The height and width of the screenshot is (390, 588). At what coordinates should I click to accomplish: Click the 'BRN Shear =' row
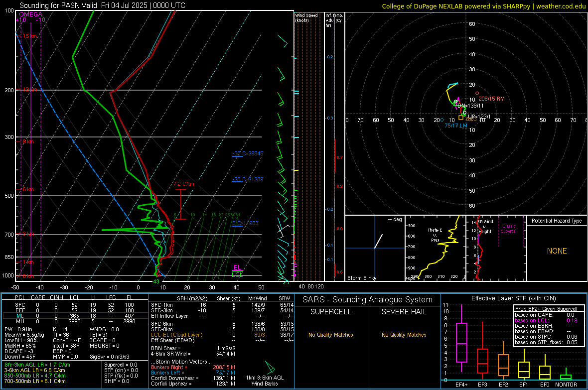point(166,348)
